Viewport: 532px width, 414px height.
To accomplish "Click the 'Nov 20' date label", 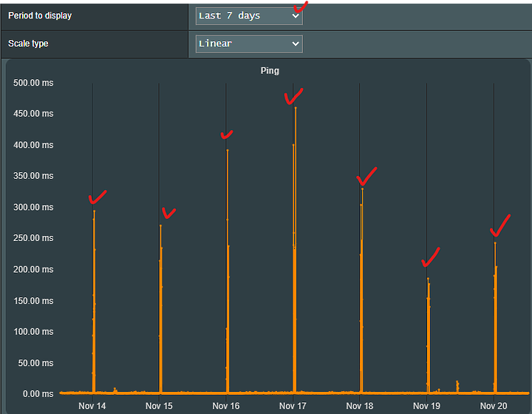I will pyautogui.click(x=494, y=406).
